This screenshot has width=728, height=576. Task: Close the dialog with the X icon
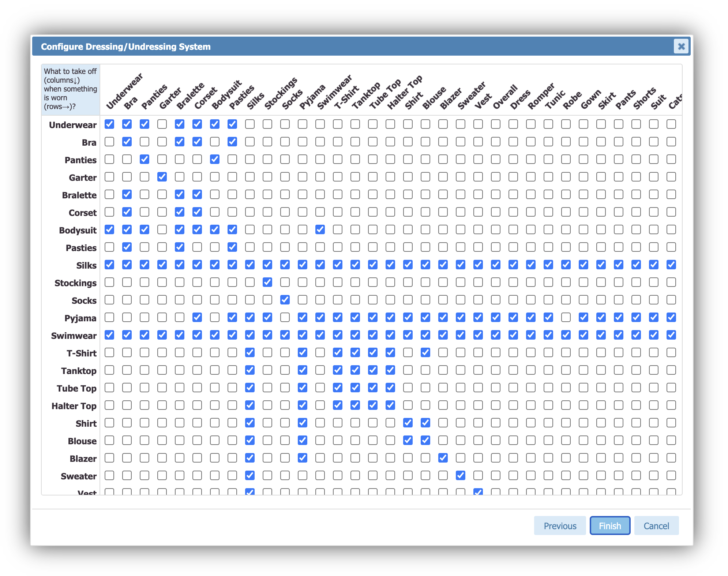pos(681,46)
